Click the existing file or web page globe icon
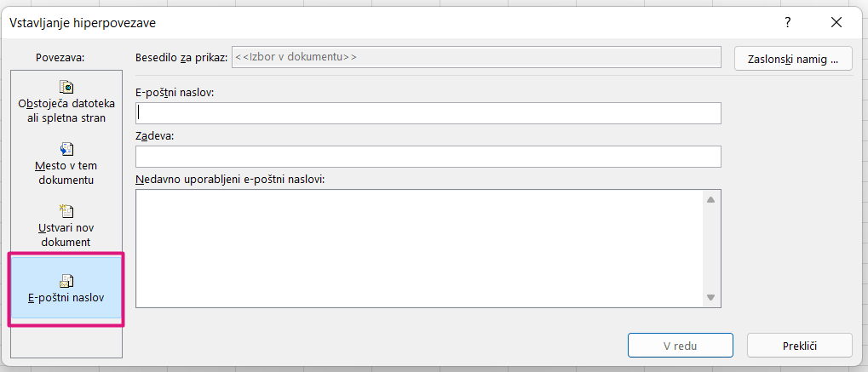This screenshot has height=372, width=868. click(66, 87)
